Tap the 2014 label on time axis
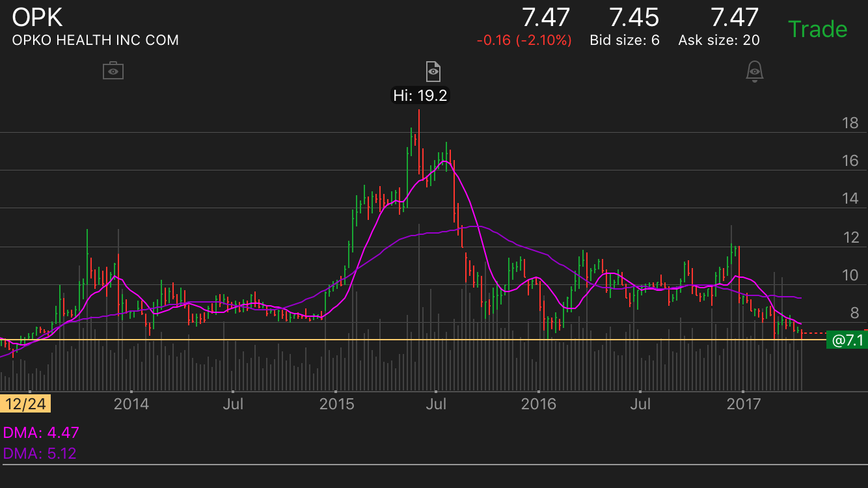The height and width of the screenshot is (488, 868). (x=131, y=404)
